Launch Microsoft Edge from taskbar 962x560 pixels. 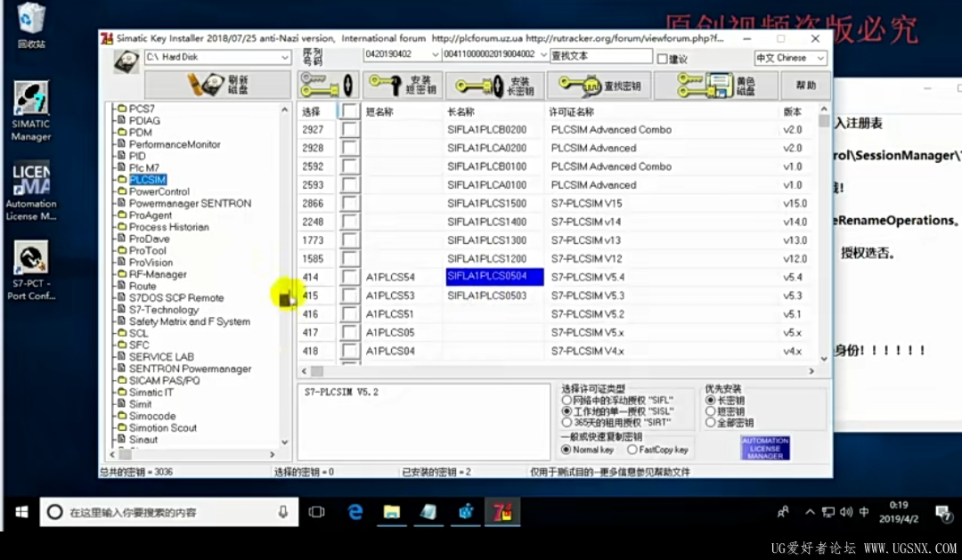coord(355,512)
